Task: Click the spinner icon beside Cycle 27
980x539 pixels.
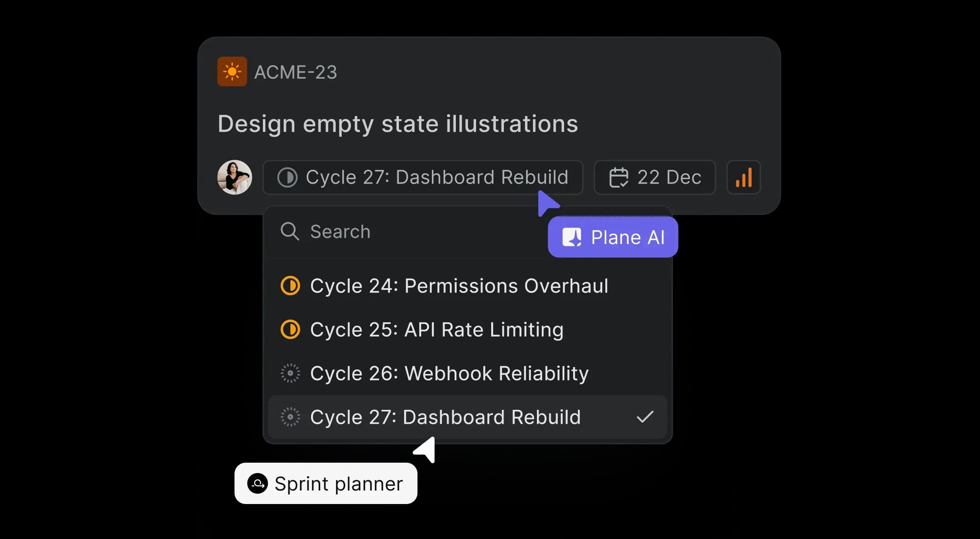Action: [290, 417]
